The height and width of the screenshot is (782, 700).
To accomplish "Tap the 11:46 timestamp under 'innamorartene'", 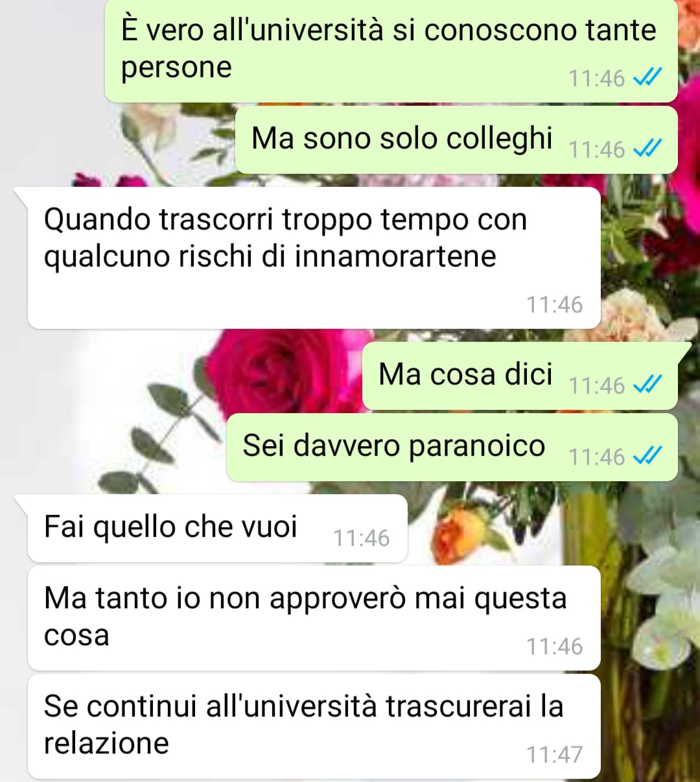I will click(554, 305).
